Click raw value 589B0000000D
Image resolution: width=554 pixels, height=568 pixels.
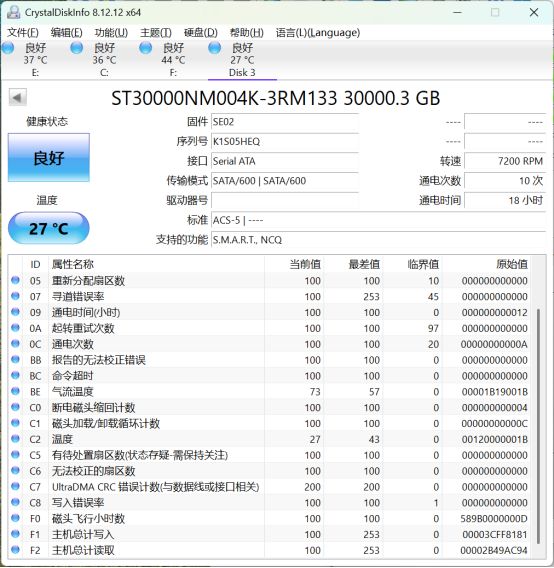coord(494,519)
